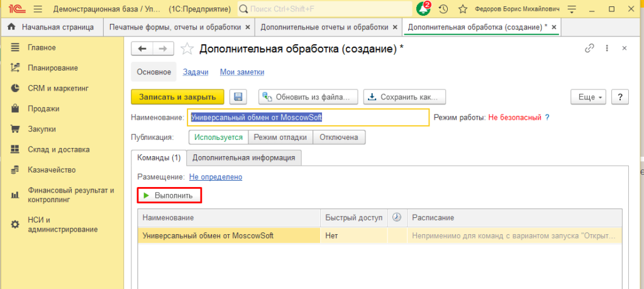Screen dimensions: 644x289
Task: Set publication to Отключена
Action: point(339,137)
